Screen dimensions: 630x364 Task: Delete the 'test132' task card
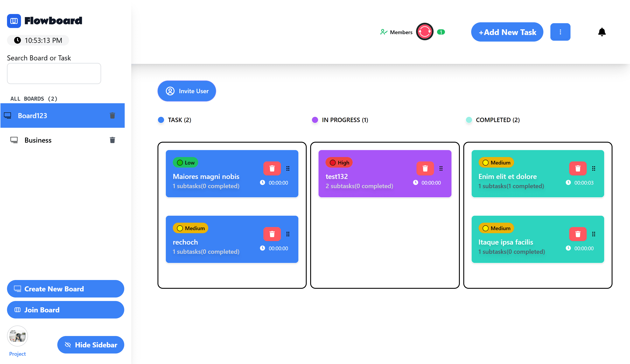[425, 168]
